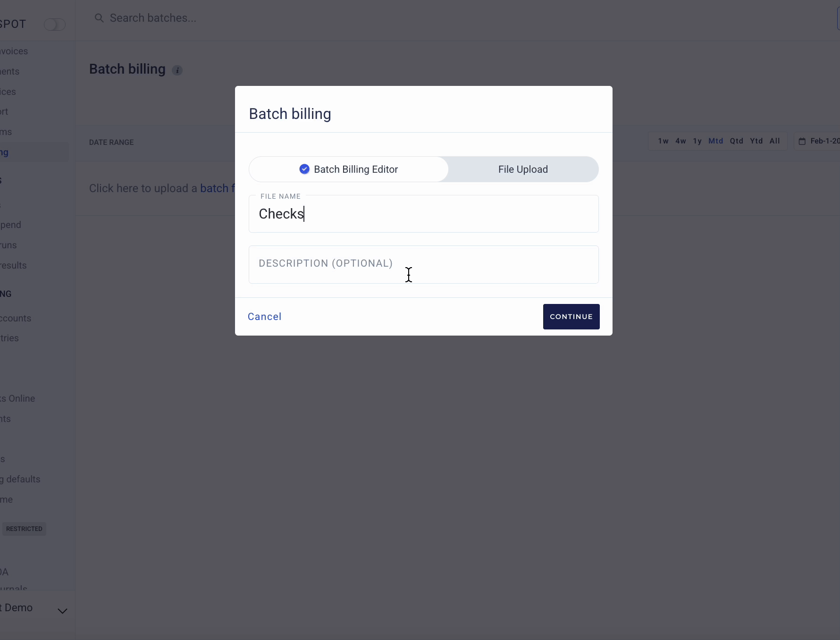Select the 1w date range
This screenshot has width=840, height=640.
(x=663, y=141)
